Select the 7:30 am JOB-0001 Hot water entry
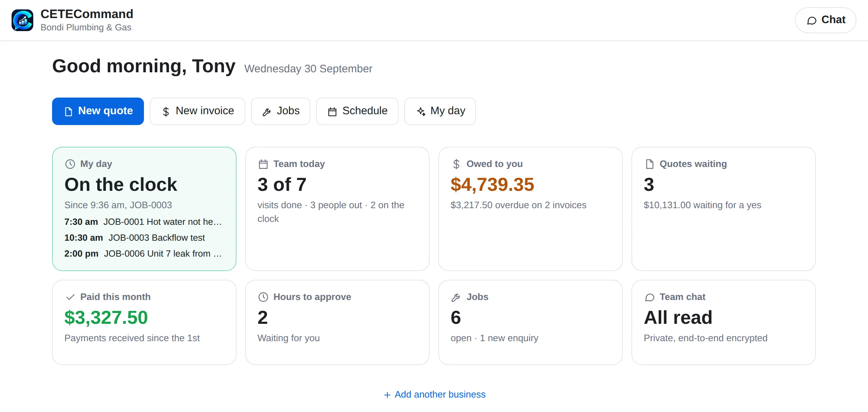The image size is (868, 412). (x=143, y=222)
